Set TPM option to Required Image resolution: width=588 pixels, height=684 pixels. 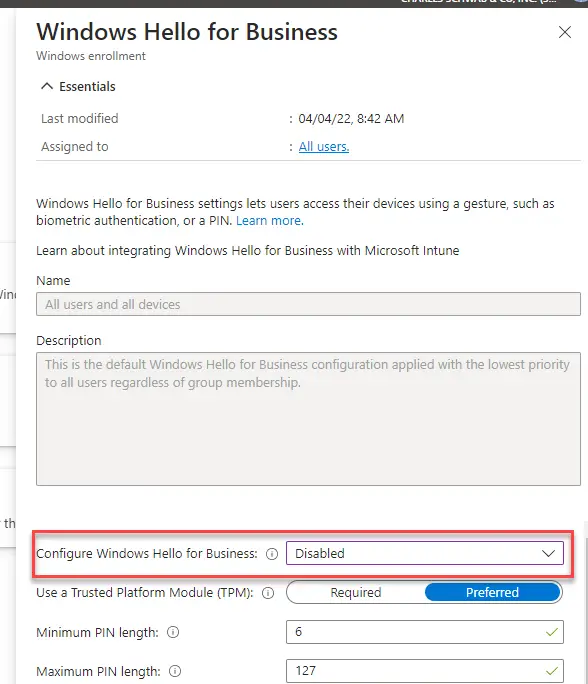356,592
